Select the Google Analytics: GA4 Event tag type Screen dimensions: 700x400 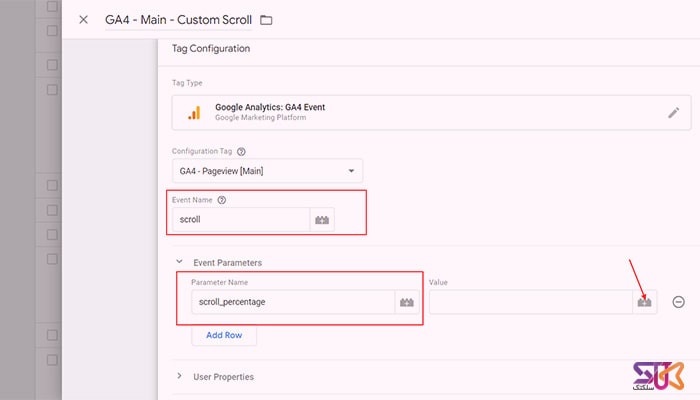coord(431,112)
